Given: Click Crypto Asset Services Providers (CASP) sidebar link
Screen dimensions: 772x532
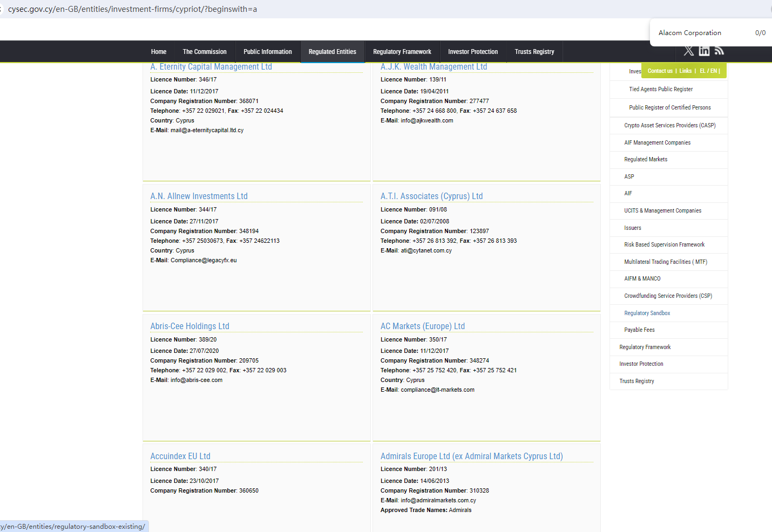Looking at the screenshot, I should (x=669, y=125).
